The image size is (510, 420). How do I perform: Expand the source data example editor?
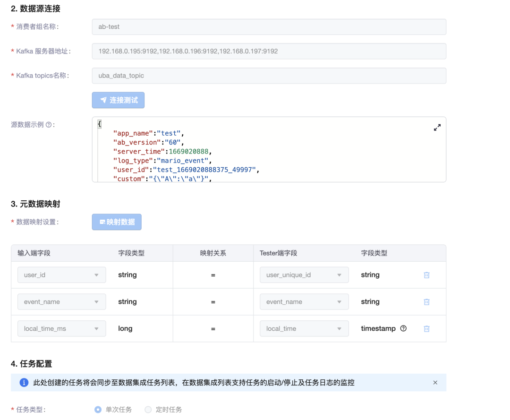pos(437,128)
